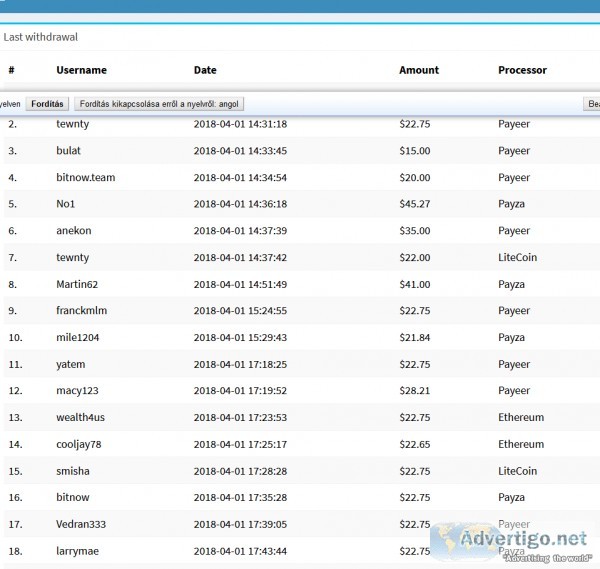The image size is (600, 569).
Task: Select username Martin62
Action: pos(77,284)
